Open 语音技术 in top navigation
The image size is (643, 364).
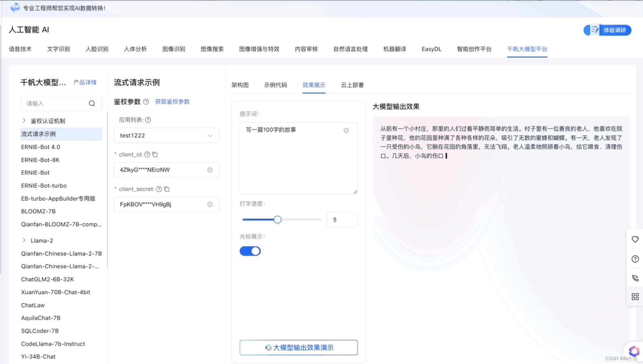coord(20,49)
